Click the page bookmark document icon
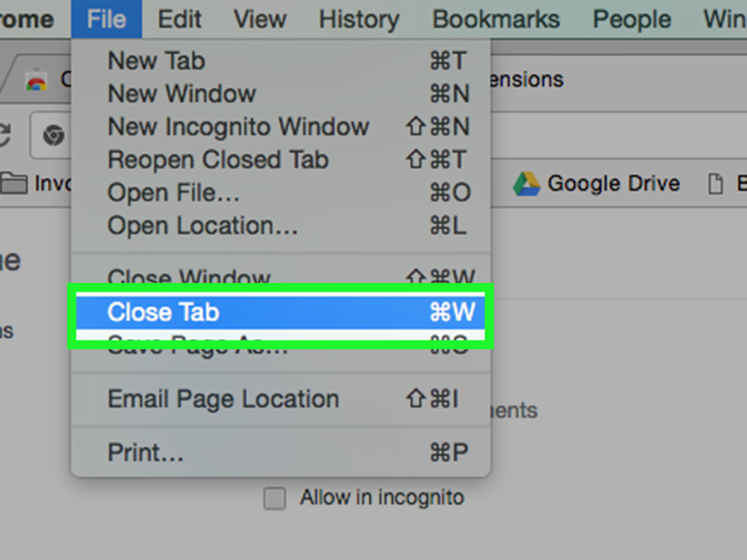 [716, 184]
